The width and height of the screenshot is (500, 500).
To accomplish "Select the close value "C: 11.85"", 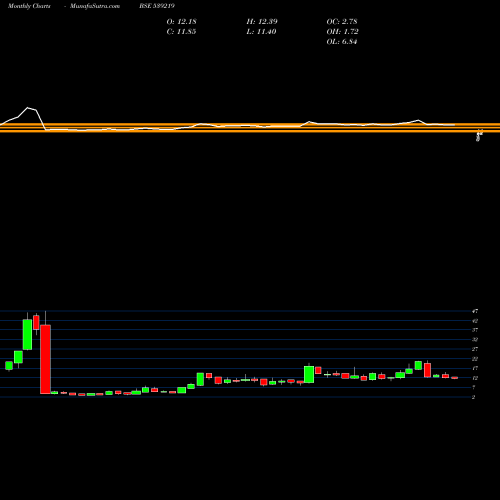I will point(181,32).
